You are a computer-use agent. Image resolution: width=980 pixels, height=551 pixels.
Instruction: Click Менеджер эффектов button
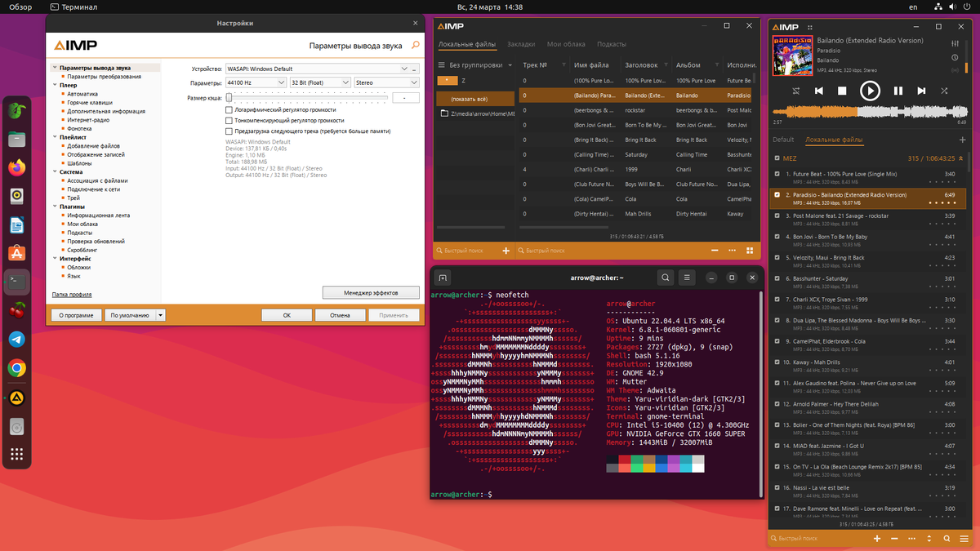[371, 292]
